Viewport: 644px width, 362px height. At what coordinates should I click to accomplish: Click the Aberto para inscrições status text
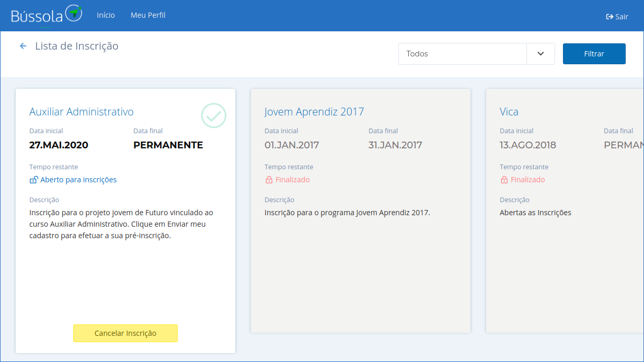click(x=78, y=180)
